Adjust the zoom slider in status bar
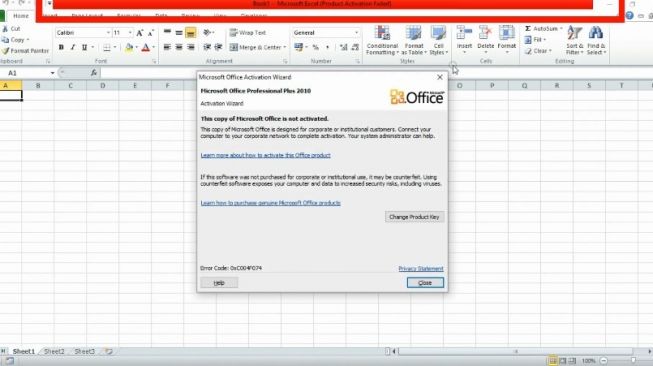This screenshot has height=366, width=653. click(x=633, y=361)
